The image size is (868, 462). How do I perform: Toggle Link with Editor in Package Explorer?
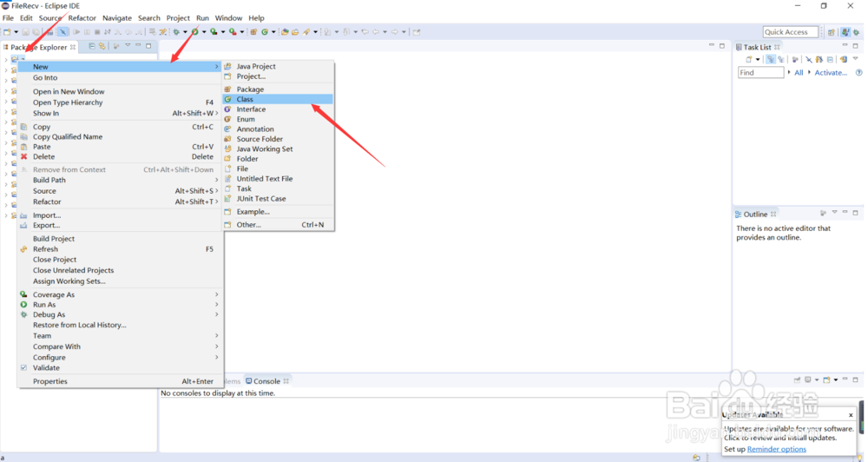tap(102, 46)
